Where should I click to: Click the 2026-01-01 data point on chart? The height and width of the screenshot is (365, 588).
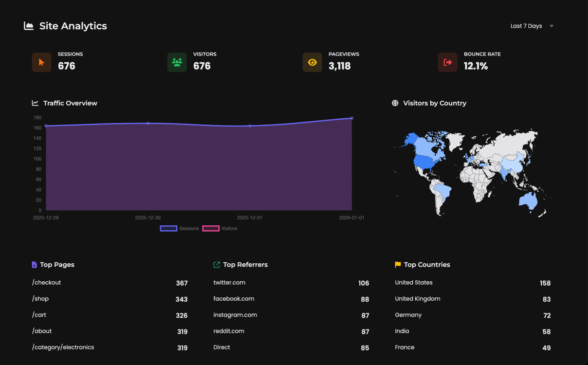click(351, 118)
